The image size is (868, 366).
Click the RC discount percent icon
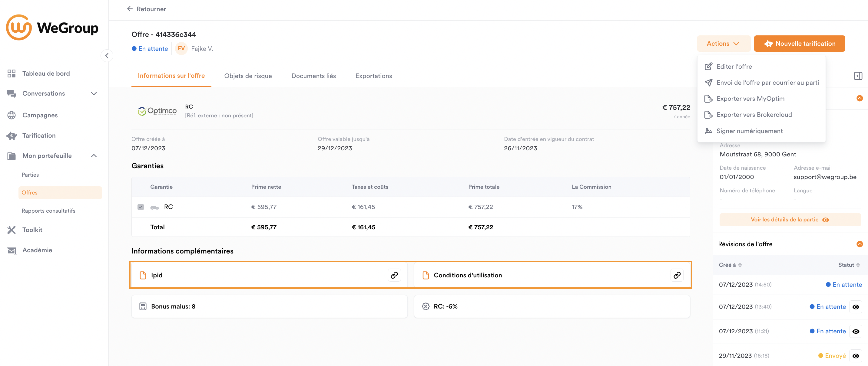[x=426, y=306]
